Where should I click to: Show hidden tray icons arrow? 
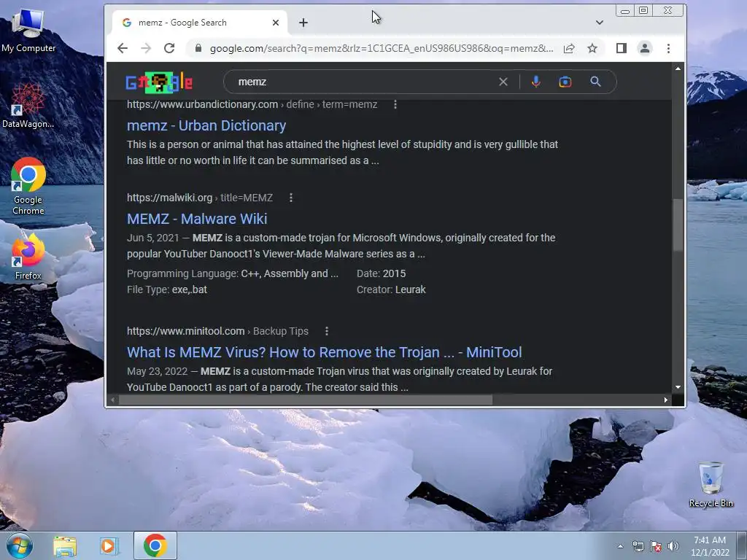[620, 546]
